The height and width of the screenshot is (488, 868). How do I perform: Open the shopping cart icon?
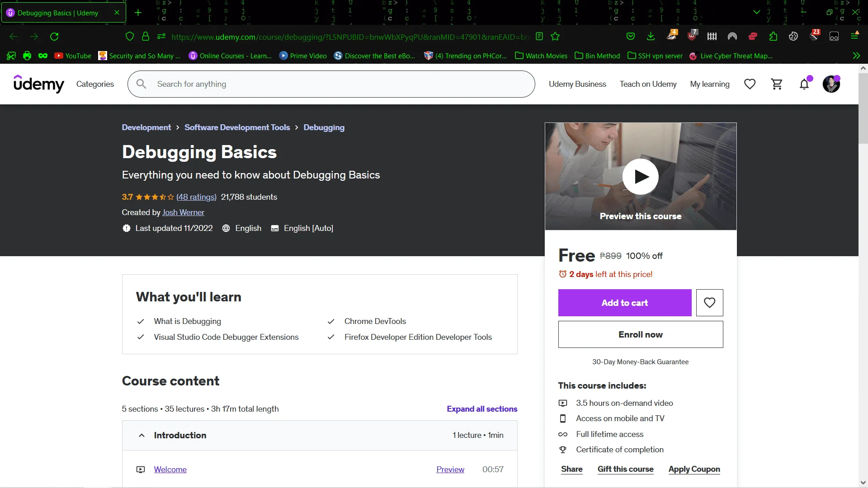pyautogui.click(x=777, y=84)
